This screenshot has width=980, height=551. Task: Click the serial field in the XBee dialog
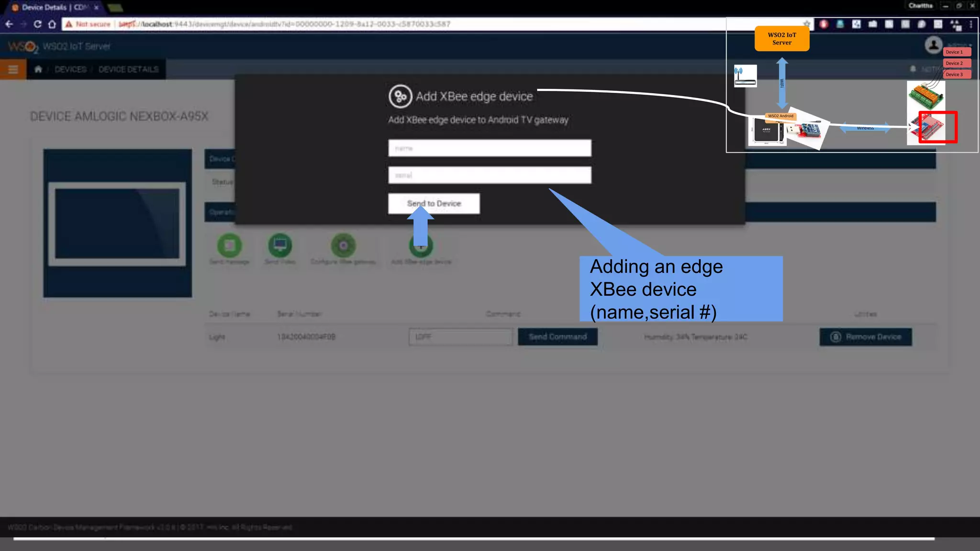click(x=490, y=175)
